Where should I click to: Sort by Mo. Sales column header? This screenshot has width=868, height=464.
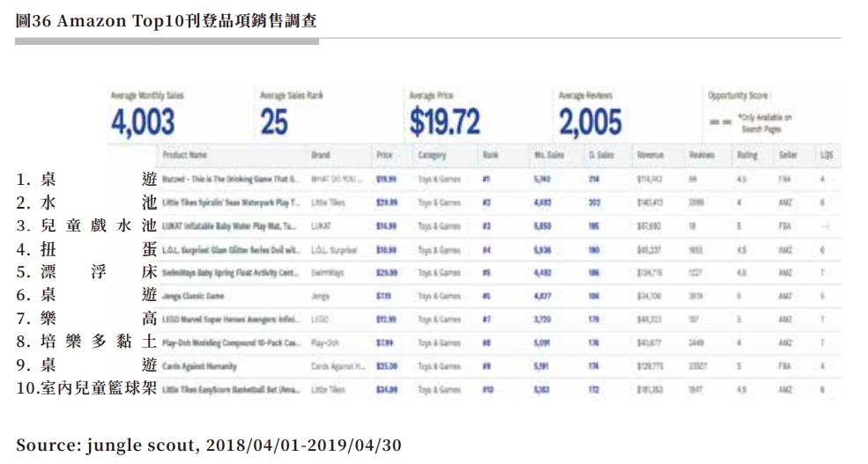click(x=549, y=155)
